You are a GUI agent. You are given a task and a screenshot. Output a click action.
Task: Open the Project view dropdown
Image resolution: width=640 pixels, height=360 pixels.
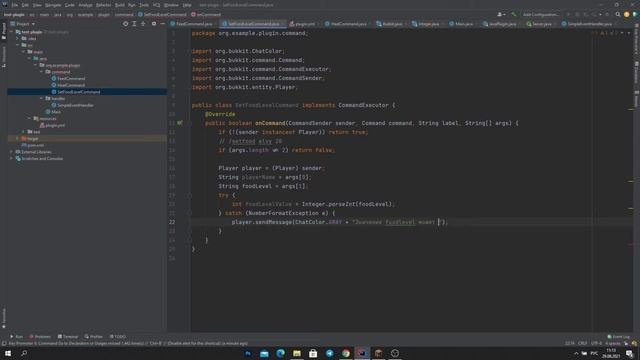(x=23, y=24)
